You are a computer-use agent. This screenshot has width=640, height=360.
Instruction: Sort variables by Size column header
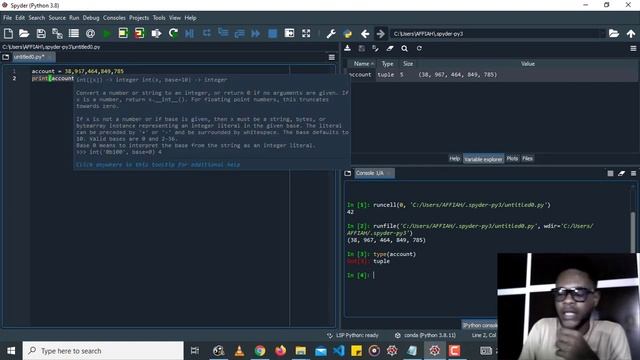coord(408,64)
